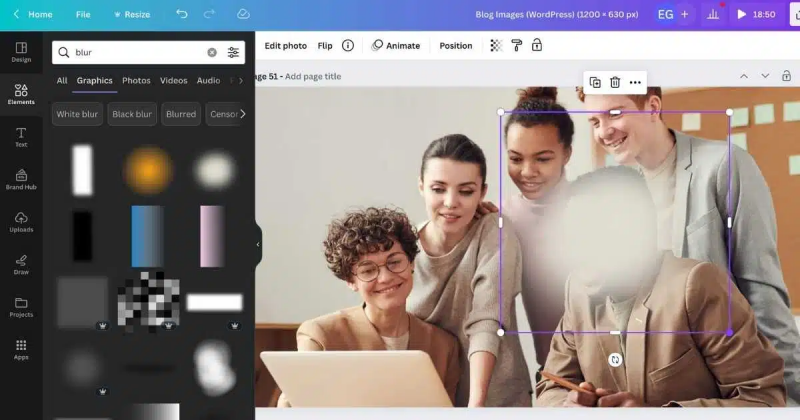
Task: Open the transparency checkerboard tool
Action: click(496, 46)
